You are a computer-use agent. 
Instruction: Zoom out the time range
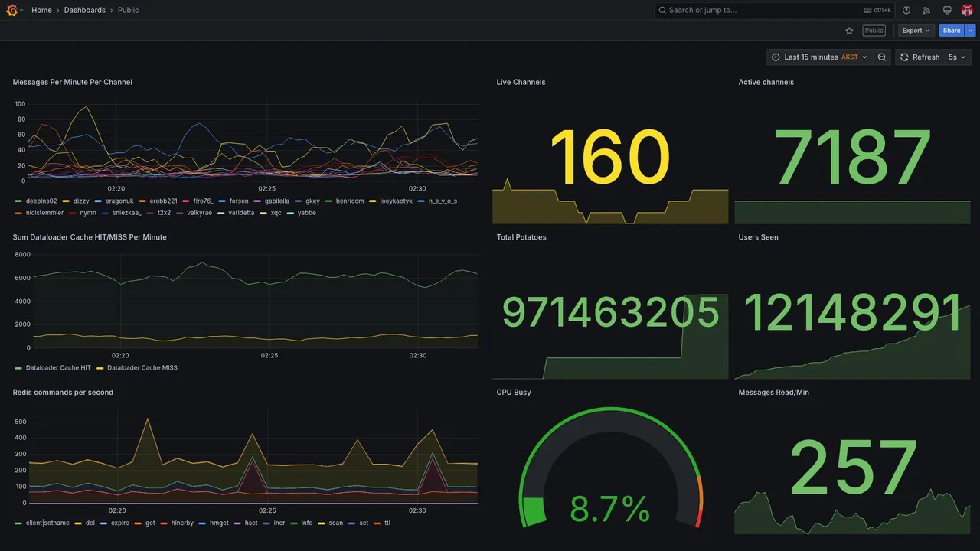pyautogui.click(x=882, y=57)
